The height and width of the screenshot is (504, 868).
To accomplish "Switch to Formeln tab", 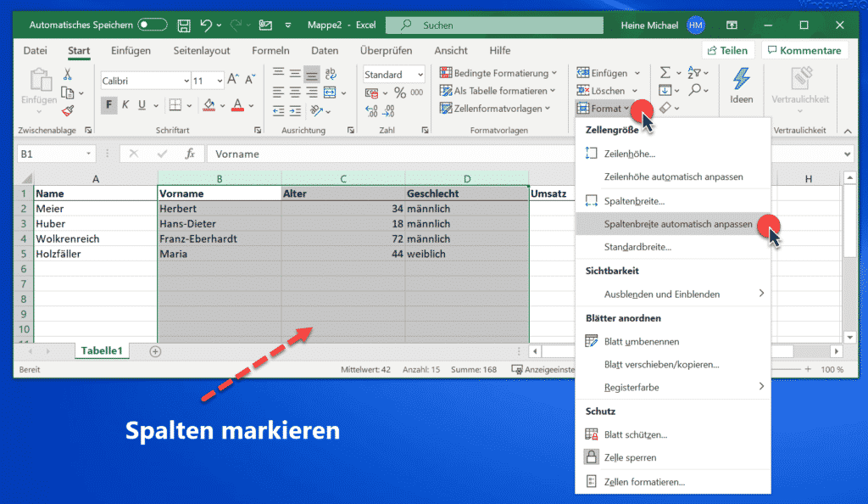I will [x=270, y=50].
